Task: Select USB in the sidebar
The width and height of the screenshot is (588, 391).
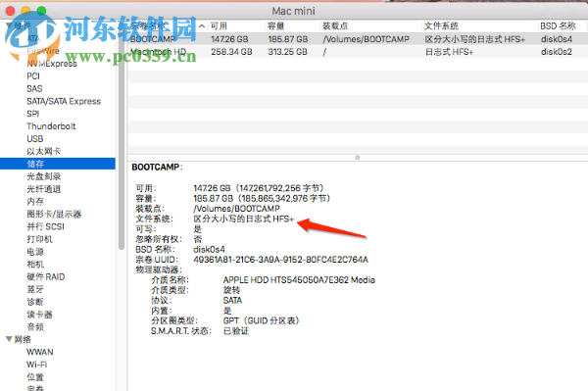Action: point(35,139)
